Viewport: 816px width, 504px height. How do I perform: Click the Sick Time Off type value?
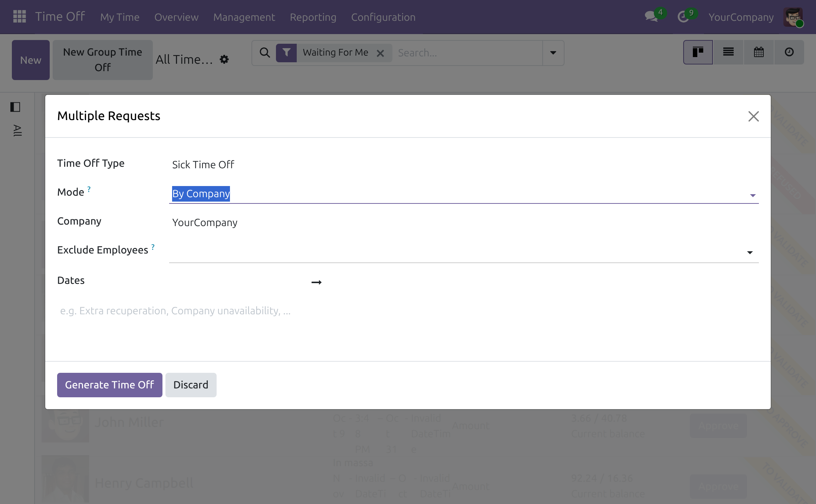coord(203,165)
